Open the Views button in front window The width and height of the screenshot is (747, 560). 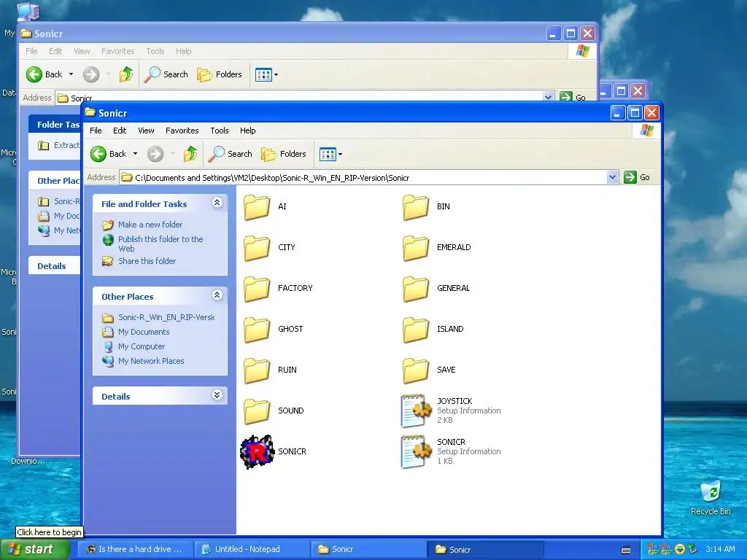tap(328, 155)
